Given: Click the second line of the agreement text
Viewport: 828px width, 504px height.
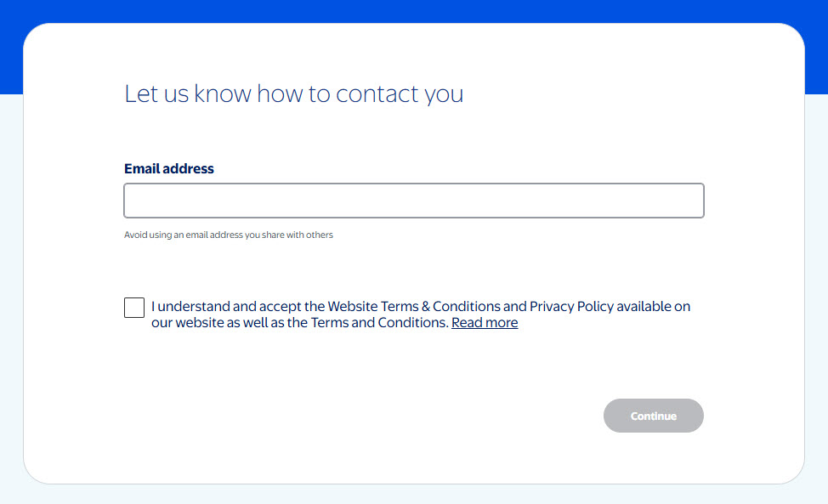Looking at the screenshot, I should (x=299, y=323).
